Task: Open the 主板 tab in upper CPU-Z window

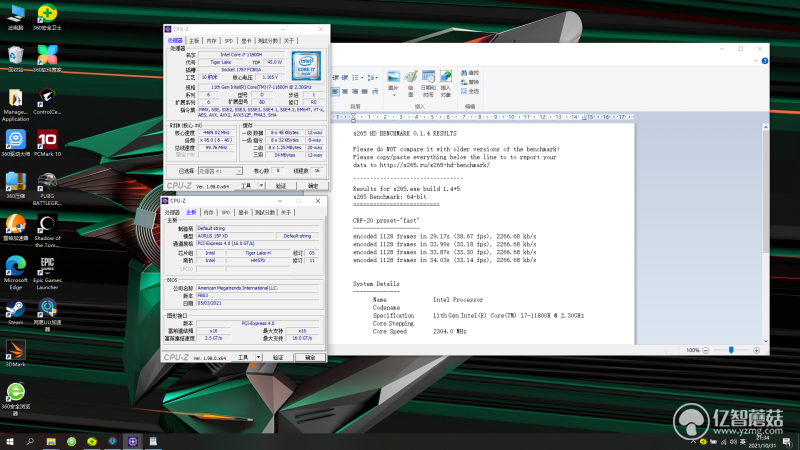Action: (x=194, y=41)
